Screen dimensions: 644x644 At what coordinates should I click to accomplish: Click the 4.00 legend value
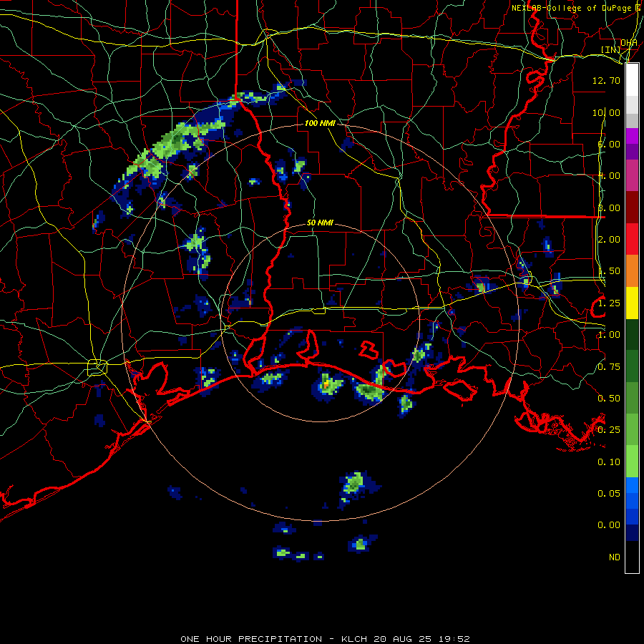coord(609,176)
